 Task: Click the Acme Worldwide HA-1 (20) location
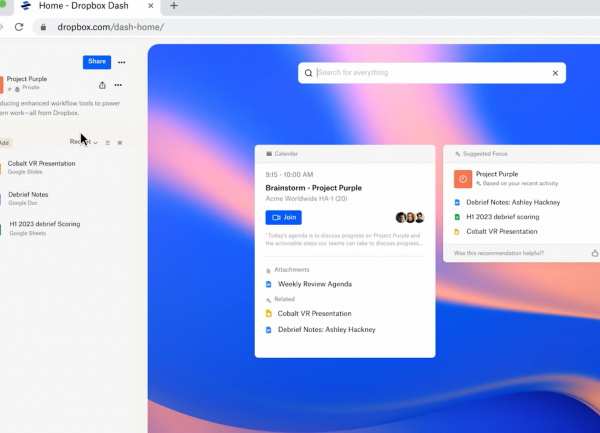(306, 199)
